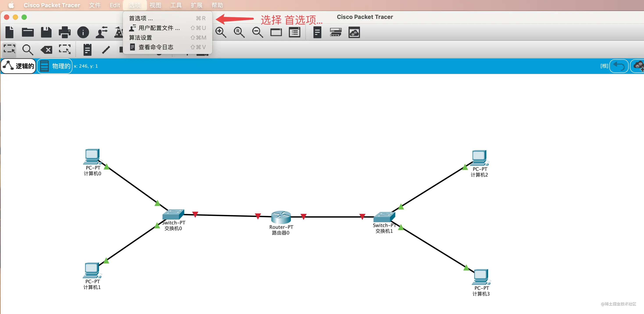
Task: Select the Inspect magnifier tool
Action: click(27, 50)
